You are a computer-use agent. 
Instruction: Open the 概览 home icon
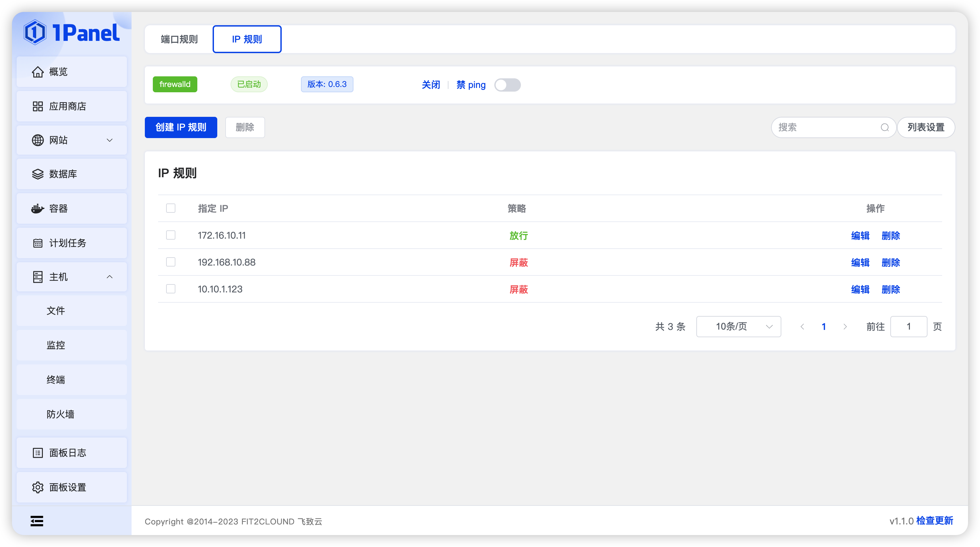pos(38,72)
